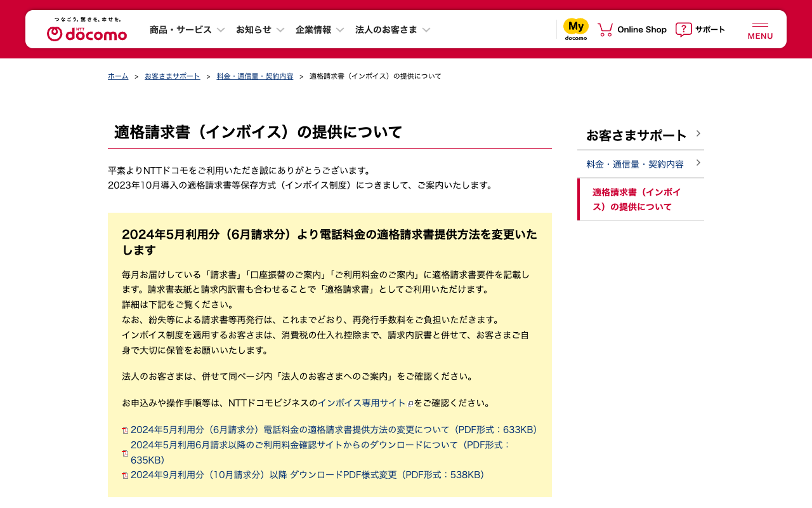Viewport: 812px width, 508px height.
Task: Click PDF icon for ダウンロードPDF様式変更
Action: click(125, 475)
